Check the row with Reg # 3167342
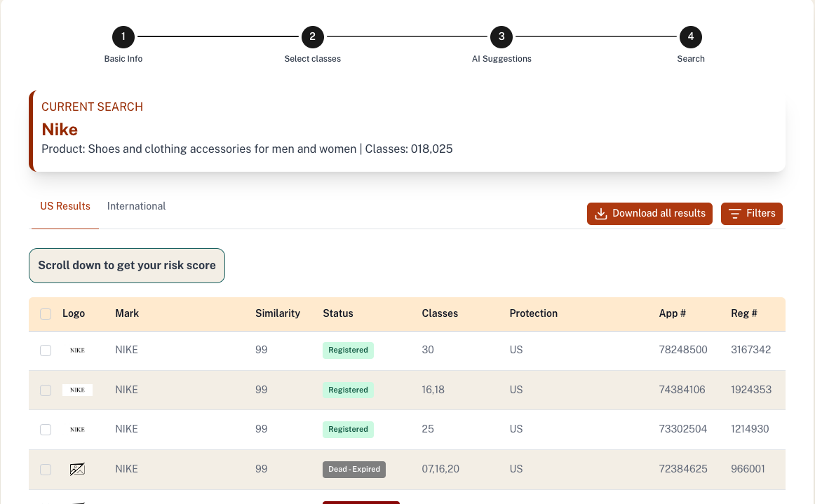Viewport: 815px width, 504px height. 46,350
